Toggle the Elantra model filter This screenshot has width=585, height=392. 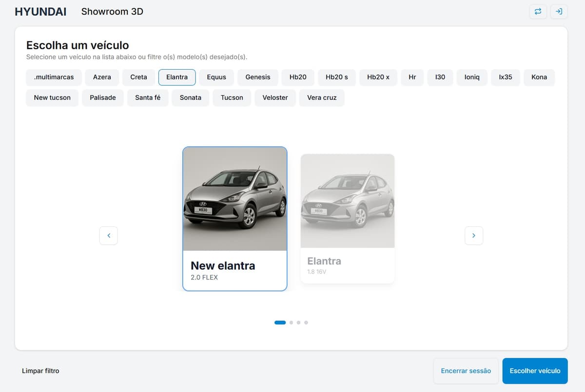coord(177,77)
